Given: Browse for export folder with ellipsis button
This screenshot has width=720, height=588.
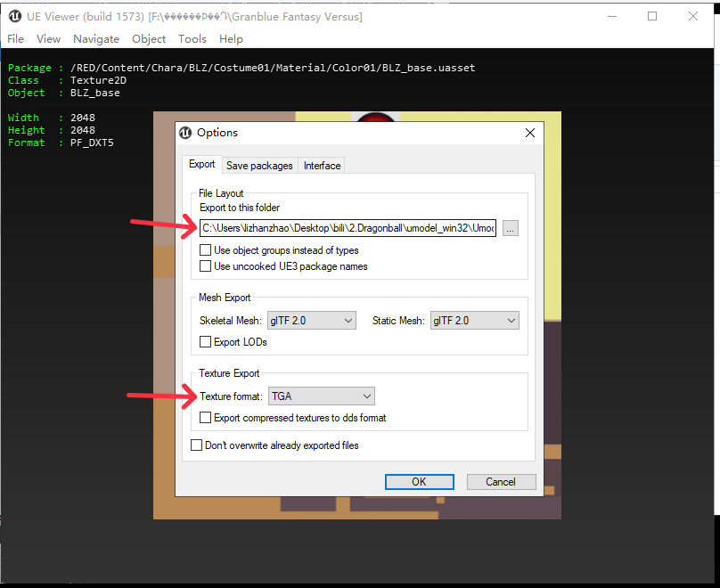Looking at the screenshot, I should pos(511,228).
